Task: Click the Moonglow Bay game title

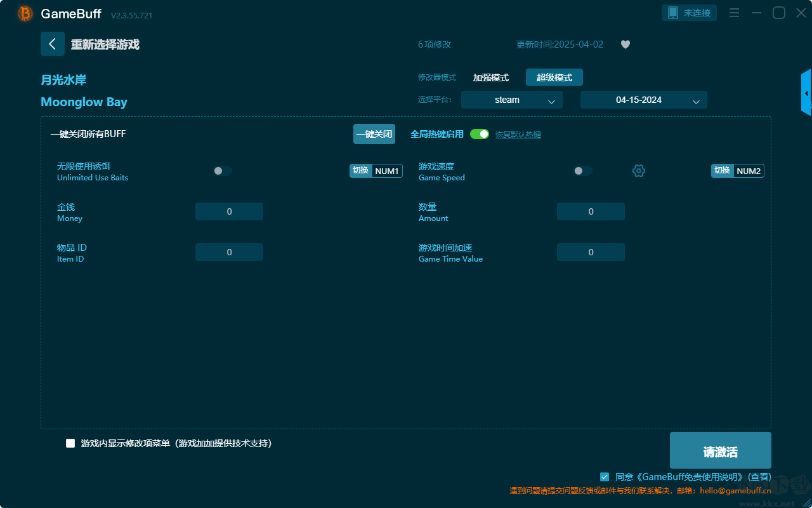Action: click(x=84, y=102)
